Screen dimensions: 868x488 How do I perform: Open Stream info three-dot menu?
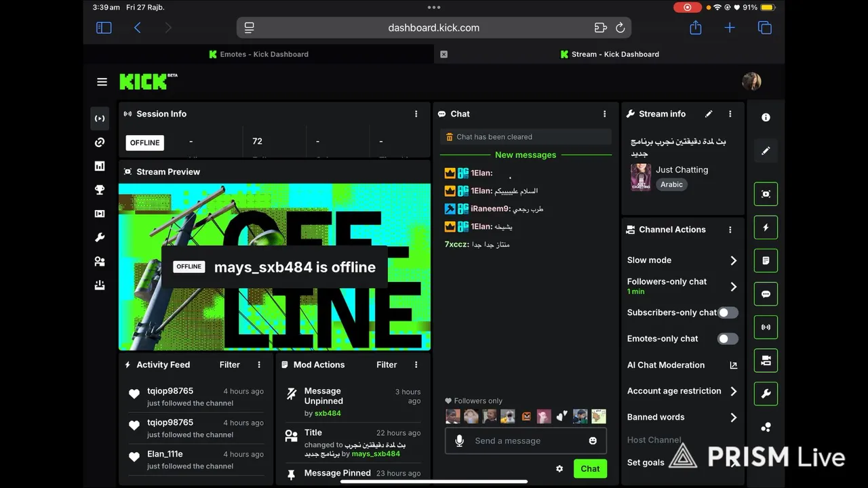pyautogui.click(x=730, y=114)
